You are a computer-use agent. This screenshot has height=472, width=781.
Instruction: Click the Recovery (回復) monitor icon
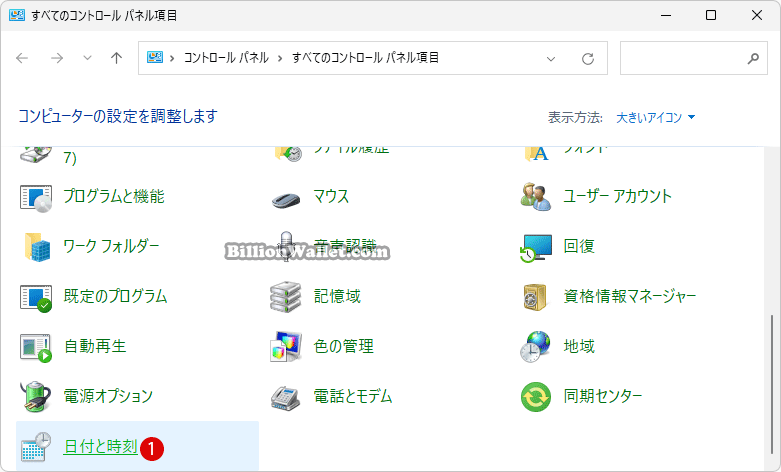536,247
